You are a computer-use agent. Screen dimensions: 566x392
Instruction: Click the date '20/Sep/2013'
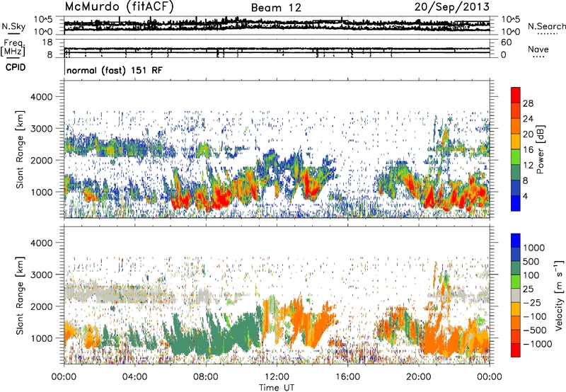(x=452, y=7)
